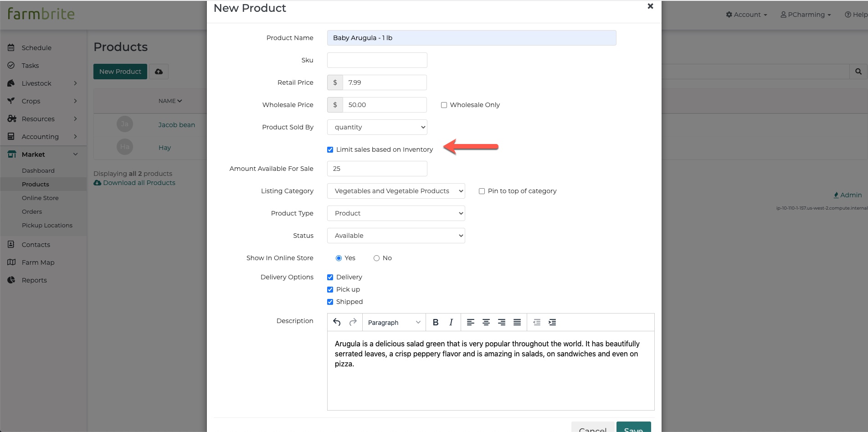This screenshot has width=868, height=432.
Task: Click the undo icon in description editor
Action: click(x=337, y=322)
